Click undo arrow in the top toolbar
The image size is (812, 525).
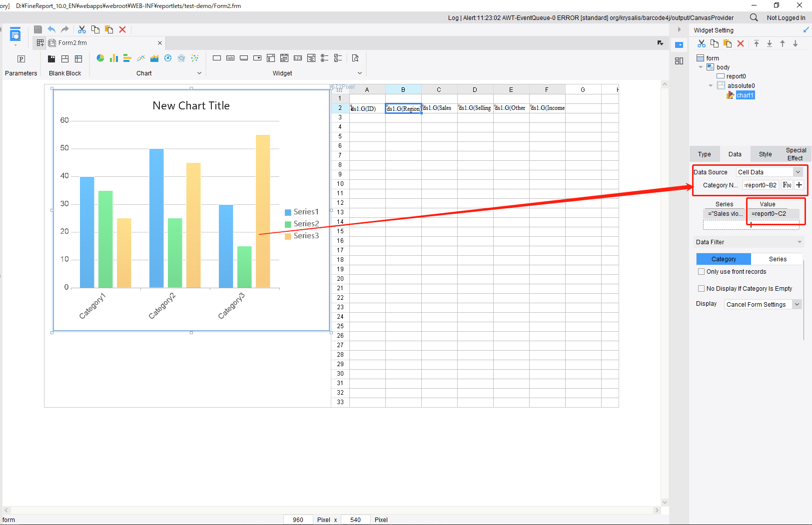tap(51, 29)
